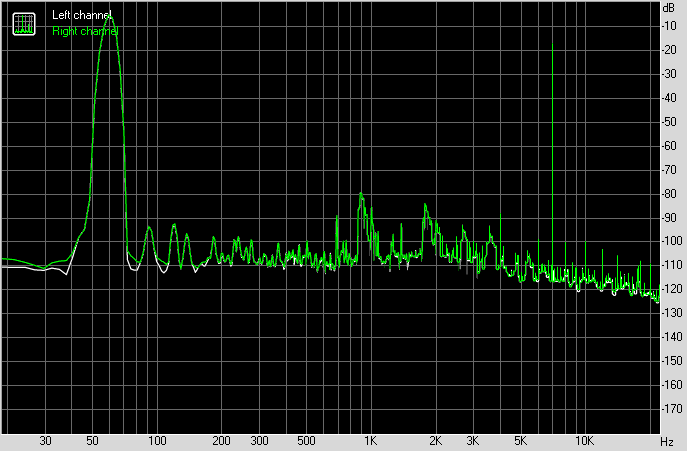Click the '100' frequency axis label
This screenshot has width=687, height=451.
click(x=156, y=441)
